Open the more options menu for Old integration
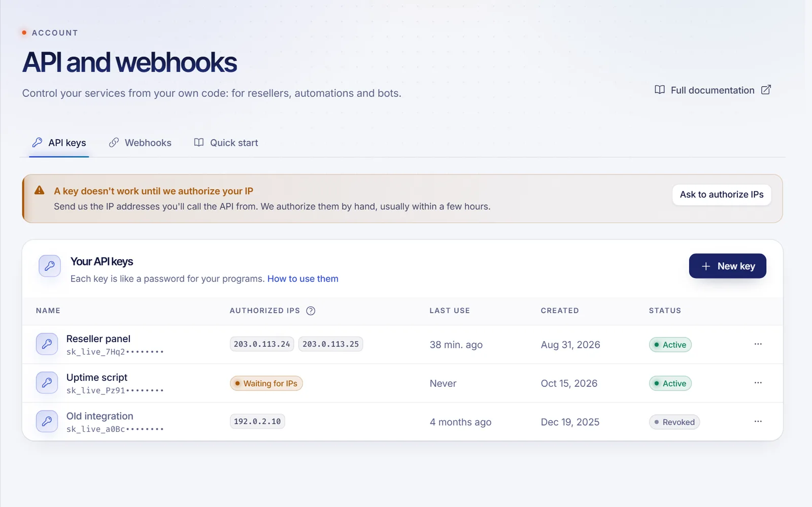The width and height of the screenshot is (812, 507). (758, 421)
